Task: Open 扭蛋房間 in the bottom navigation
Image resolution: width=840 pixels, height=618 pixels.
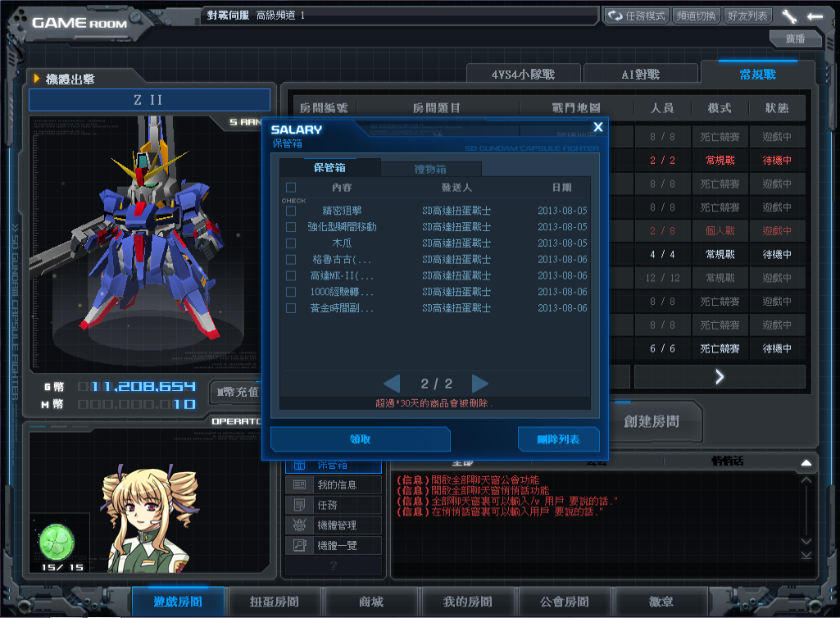Action: (275, 602)
